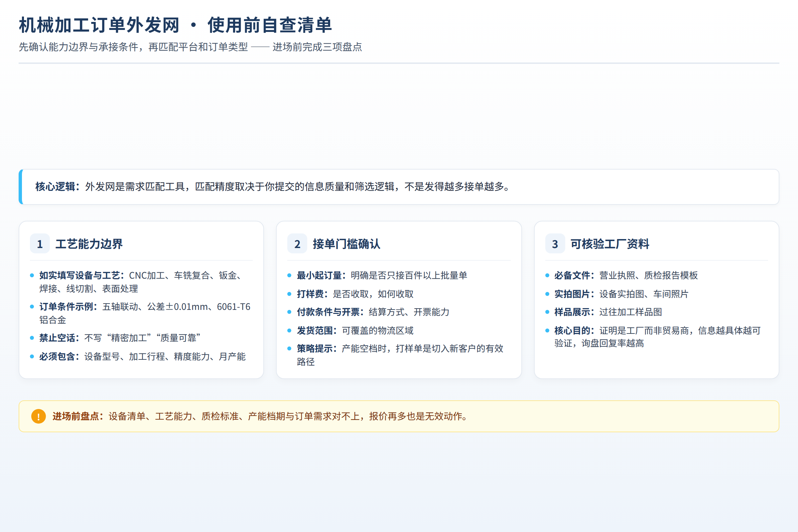Click the number 1 badge beside 工艺能力边界
Screen dimensions: 798x532
coord(40,244)
